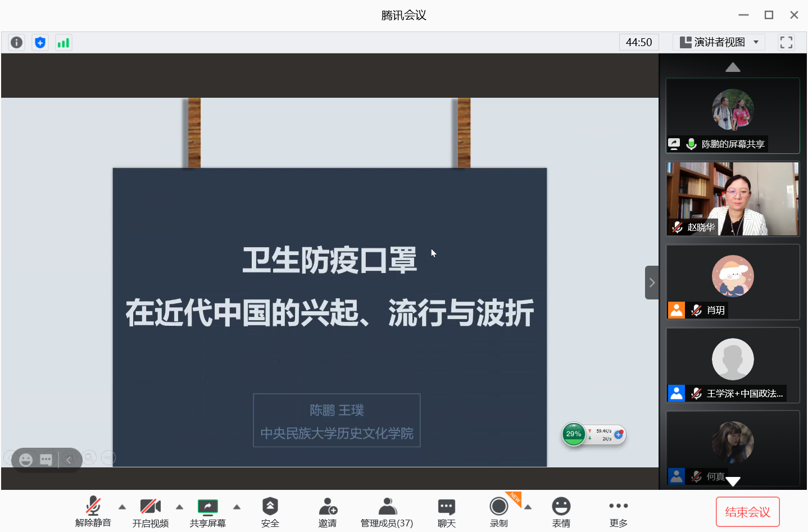Select 赵晓华's video thumbnail
The image size is (808, 532).
coord(732,199)
